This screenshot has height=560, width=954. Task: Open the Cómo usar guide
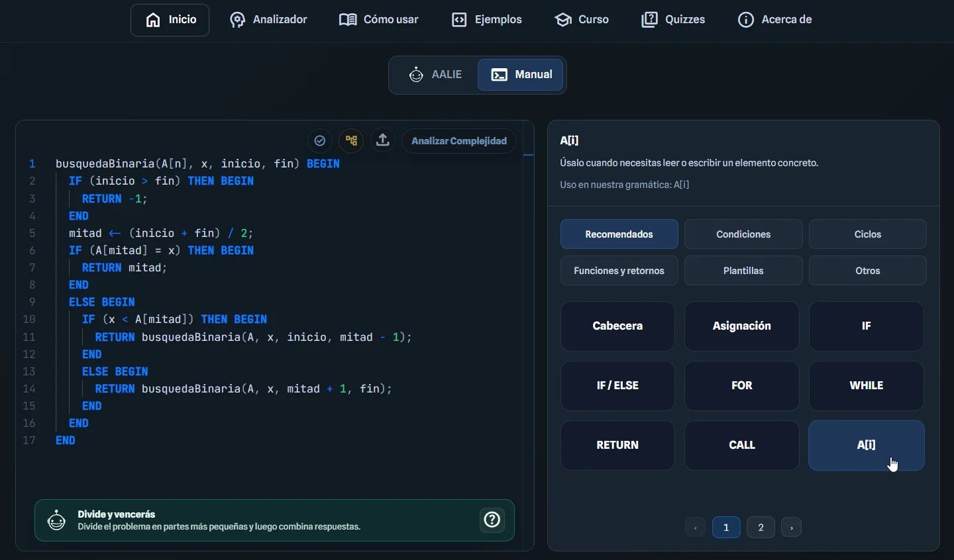point(379,20)
